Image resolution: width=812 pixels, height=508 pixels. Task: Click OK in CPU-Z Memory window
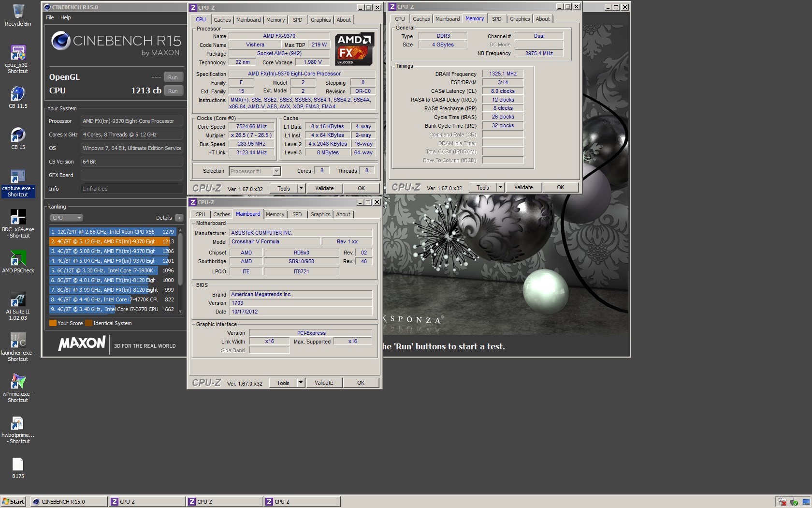tap(560, 187)
